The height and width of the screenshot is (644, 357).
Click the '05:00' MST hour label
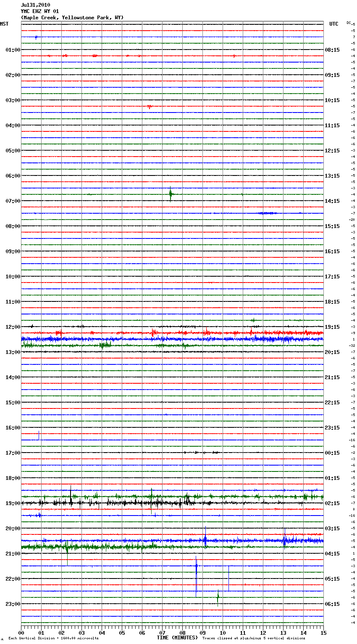tap(13, 151)
